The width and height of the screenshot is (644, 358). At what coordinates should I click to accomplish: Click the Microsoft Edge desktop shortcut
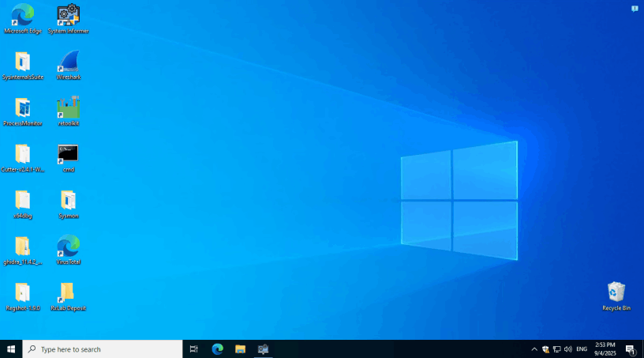tap(23, 16)
